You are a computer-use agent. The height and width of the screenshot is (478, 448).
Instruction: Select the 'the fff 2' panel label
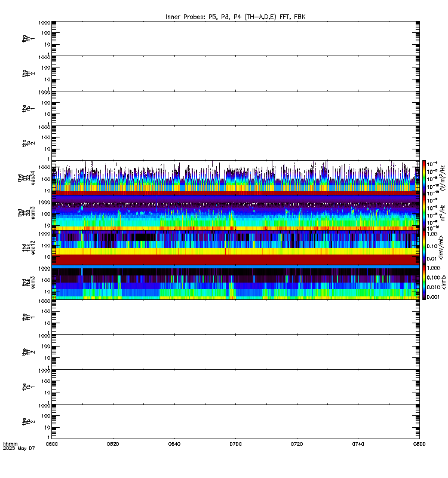coord(28,352)
